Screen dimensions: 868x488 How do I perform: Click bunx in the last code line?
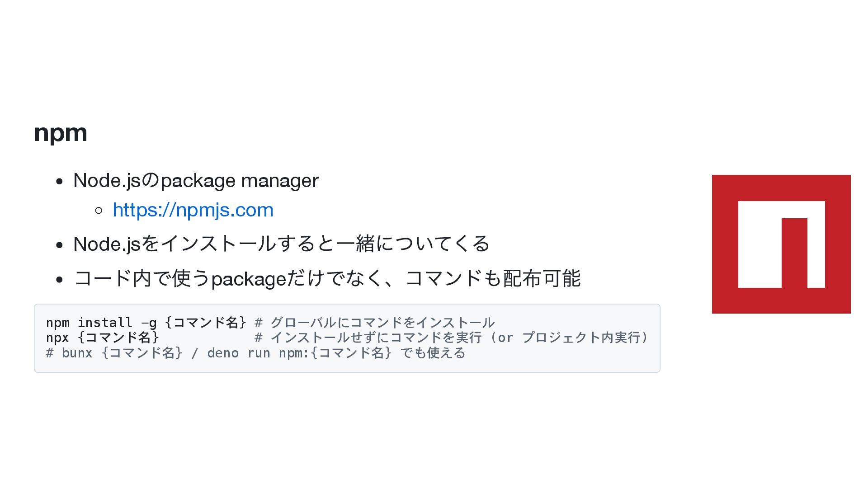point(77,353)
